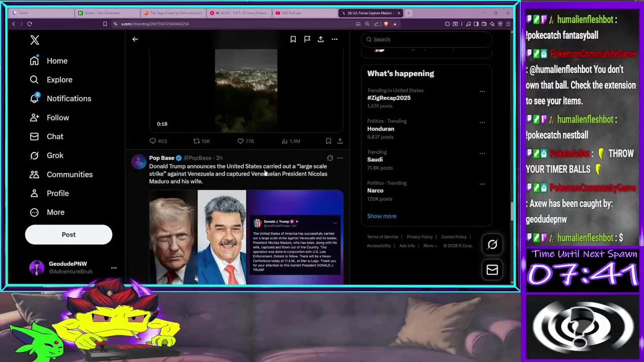This screenshot has width=644, height=362.
Task: Switch to the AC/DC T.N.T. tab
Action: tap(239, 13)
